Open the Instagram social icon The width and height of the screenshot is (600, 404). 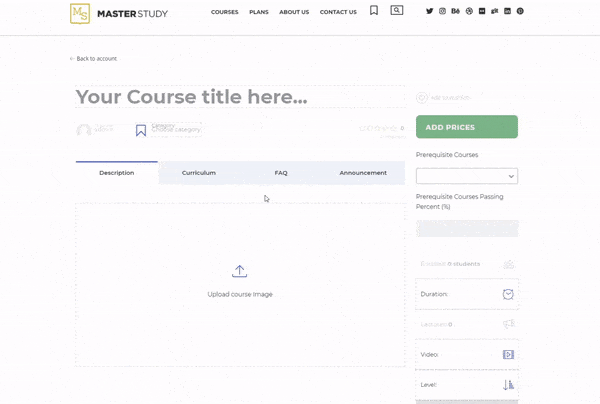pos(443,11)
